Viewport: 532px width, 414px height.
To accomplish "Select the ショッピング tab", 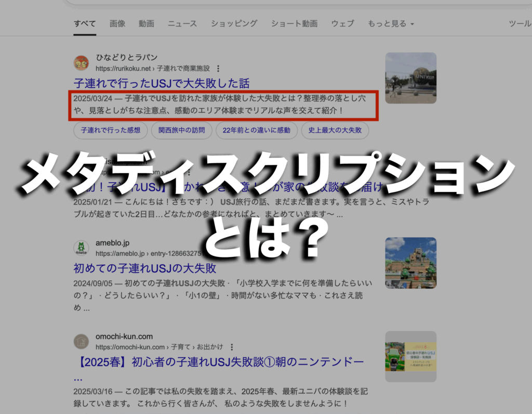I will pos(234,24).
